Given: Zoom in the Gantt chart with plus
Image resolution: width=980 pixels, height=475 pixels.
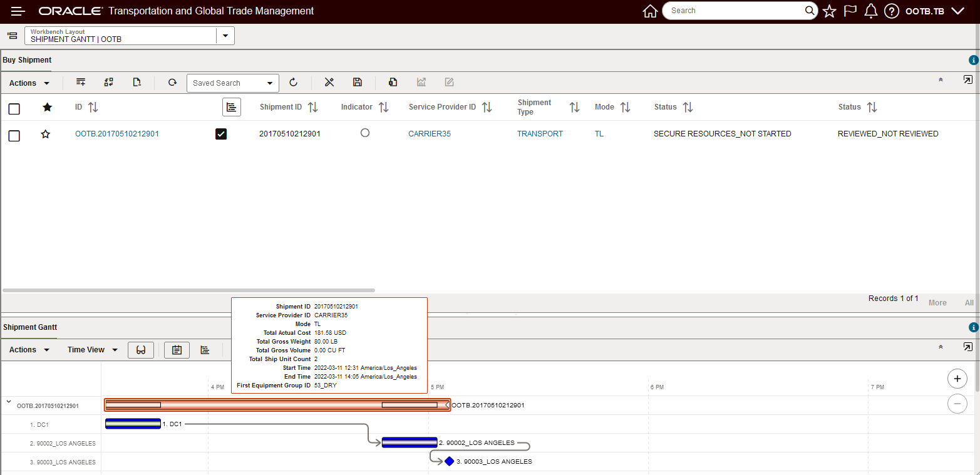Looking at the screenshot, I should coord(957,379).
